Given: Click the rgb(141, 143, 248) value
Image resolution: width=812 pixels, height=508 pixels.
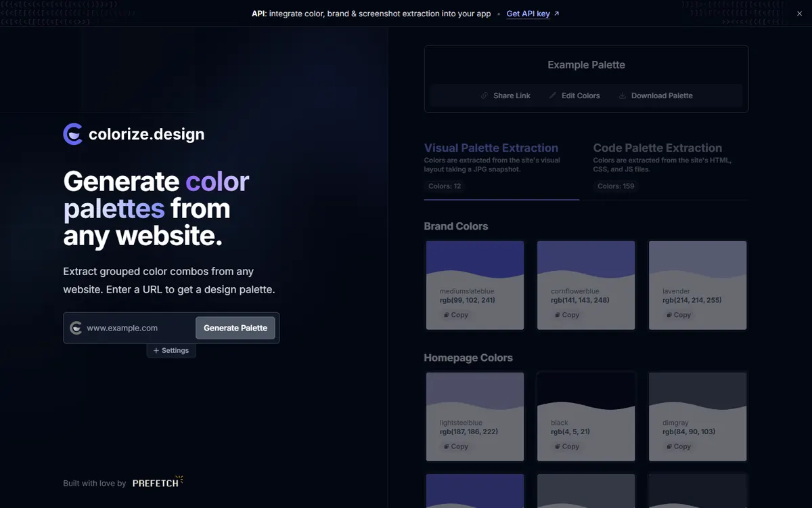Looking at the screenshot, I should (x=580, y=299).
